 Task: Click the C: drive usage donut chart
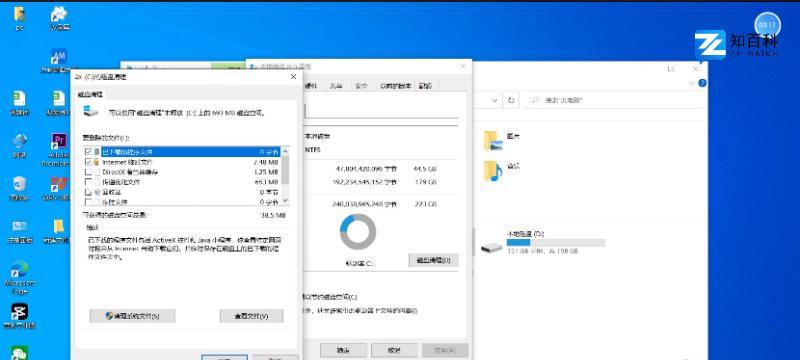[358, 232]
